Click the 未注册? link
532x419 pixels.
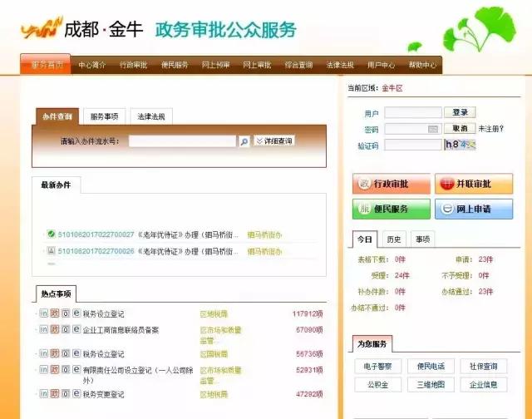(x=491, y=129)
